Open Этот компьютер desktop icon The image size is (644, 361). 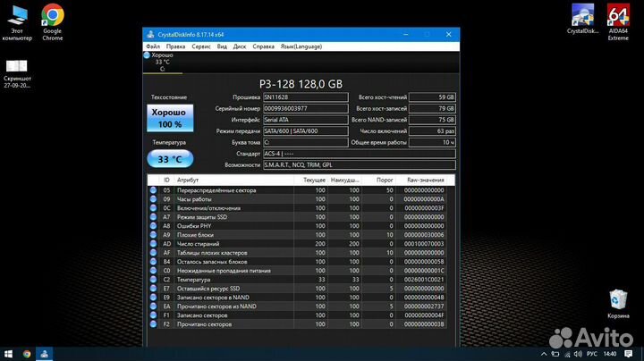(x=17, y=22)
